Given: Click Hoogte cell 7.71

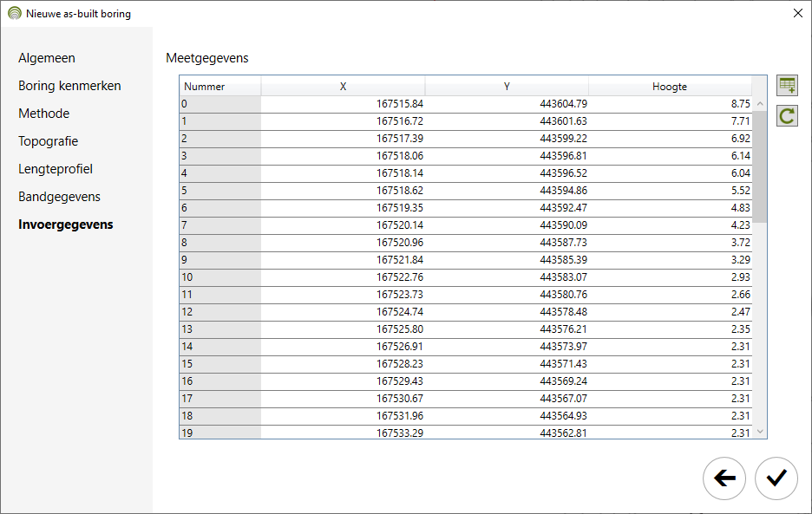Looking at the screenshot, I should click(x=670, y=121).
